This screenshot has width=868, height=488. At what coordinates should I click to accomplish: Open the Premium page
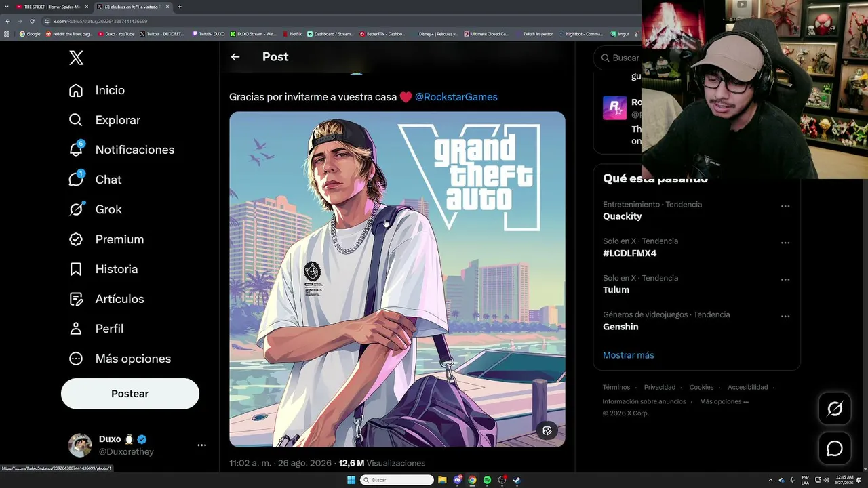(106, 239)
